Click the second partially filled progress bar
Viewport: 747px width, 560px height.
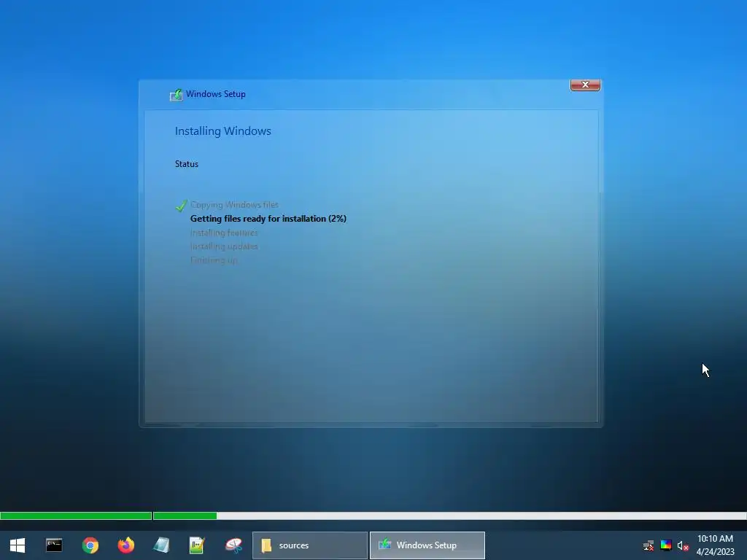click(449, 516)
